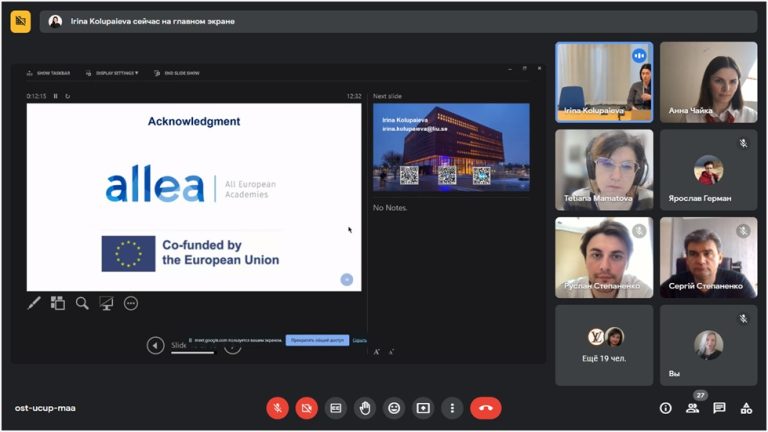
Task: Click the 12:32 clock time
Action: coord(354,96)
